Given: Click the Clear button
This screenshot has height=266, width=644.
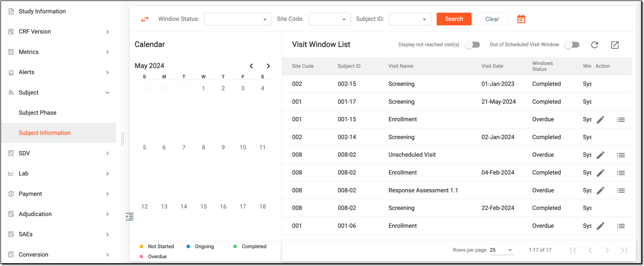Looking at the screenshot, I should click(x=492, y=19).
